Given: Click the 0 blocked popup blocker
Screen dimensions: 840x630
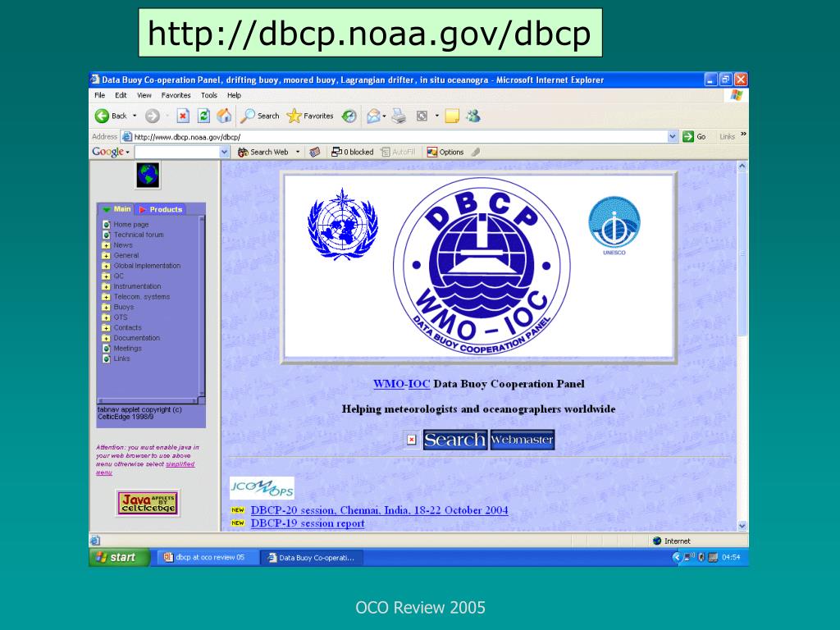Looking at the screenshot, I should point(352,152).
